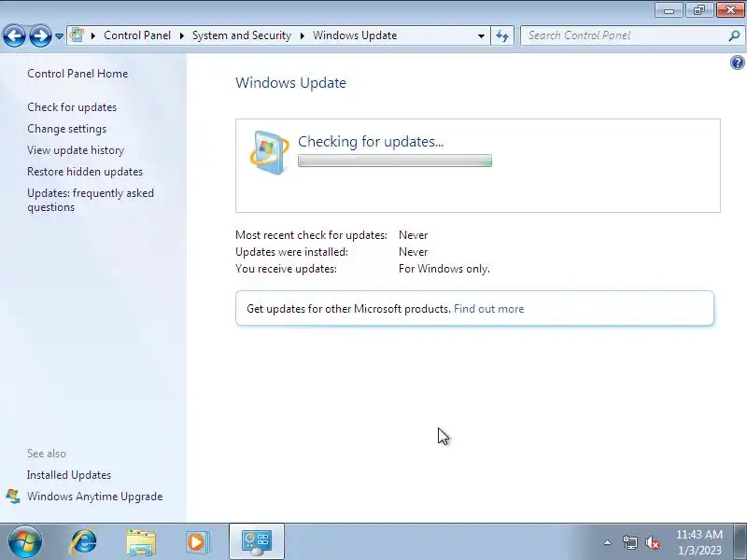
Task: Open View update history
Action: pyautogui.click(x=76, y=150)
